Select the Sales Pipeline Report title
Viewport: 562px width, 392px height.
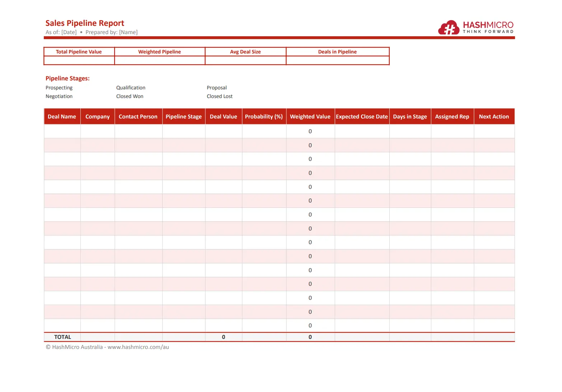pyautogui.click(x=85, y=23)
